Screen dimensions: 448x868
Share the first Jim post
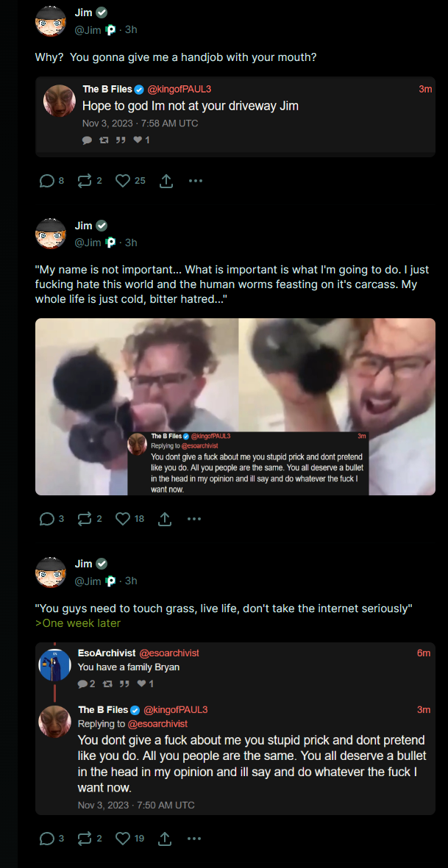(x=166, y=181)
